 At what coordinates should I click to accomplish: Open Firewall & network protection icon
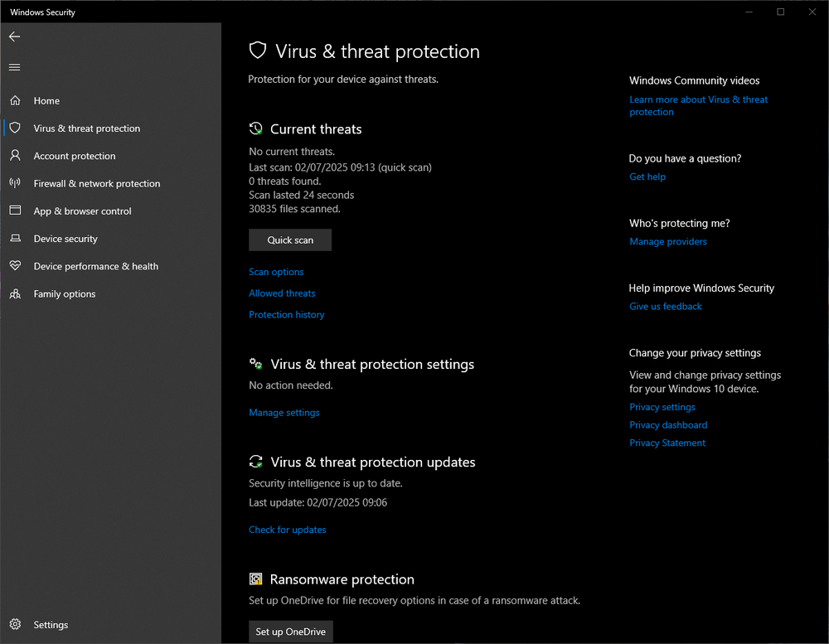pos(15,183)
